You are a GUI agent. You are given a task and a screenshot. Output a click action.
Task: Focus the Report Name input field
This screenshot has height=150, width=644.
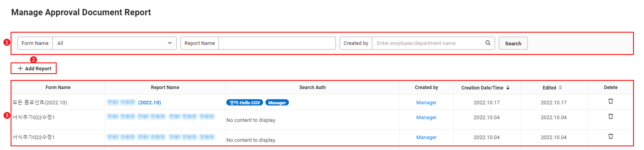pos(277,43)
